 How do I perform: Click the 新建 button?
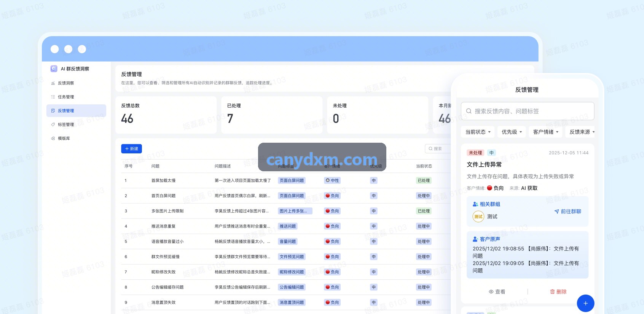(131, 149)
